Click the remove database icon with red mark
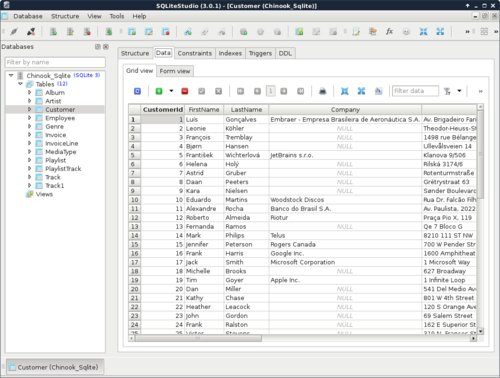 [87, 32]
